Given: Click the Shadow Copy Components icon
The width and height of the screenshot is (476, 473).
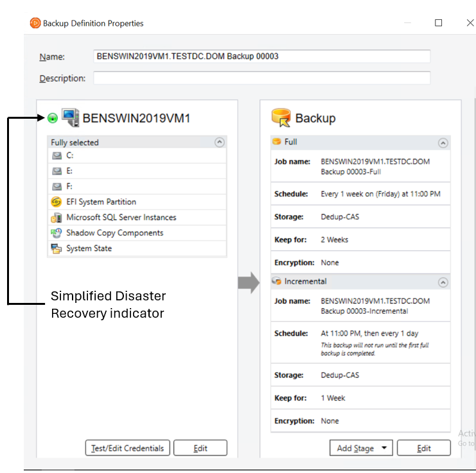Looking at the screenshot, I should [57, 233].
